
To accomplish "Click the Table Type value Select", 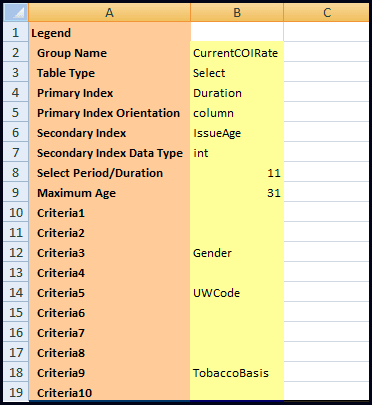I will 237,73.
